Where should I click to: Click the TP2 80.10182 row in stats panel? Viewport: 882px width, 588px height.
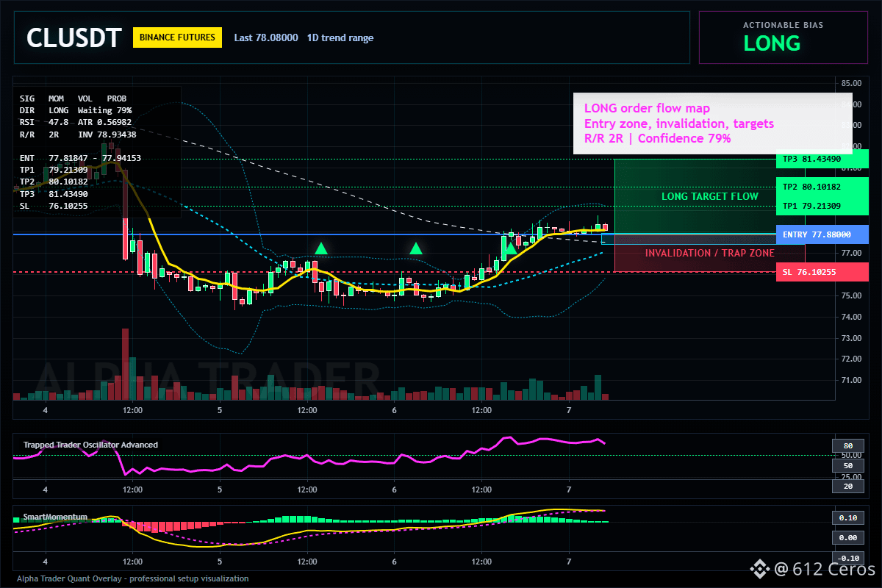(x=54, y=182)
